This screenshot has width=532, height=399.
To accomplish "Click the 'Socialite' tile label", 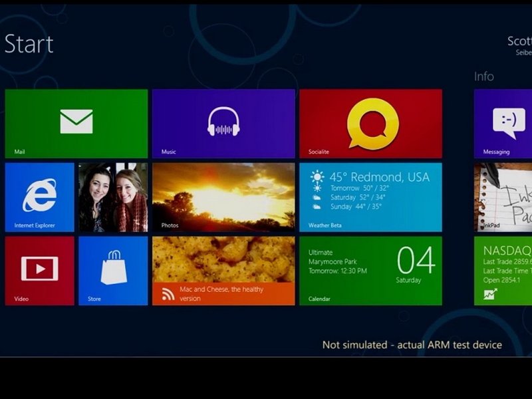I will point(319,152).
